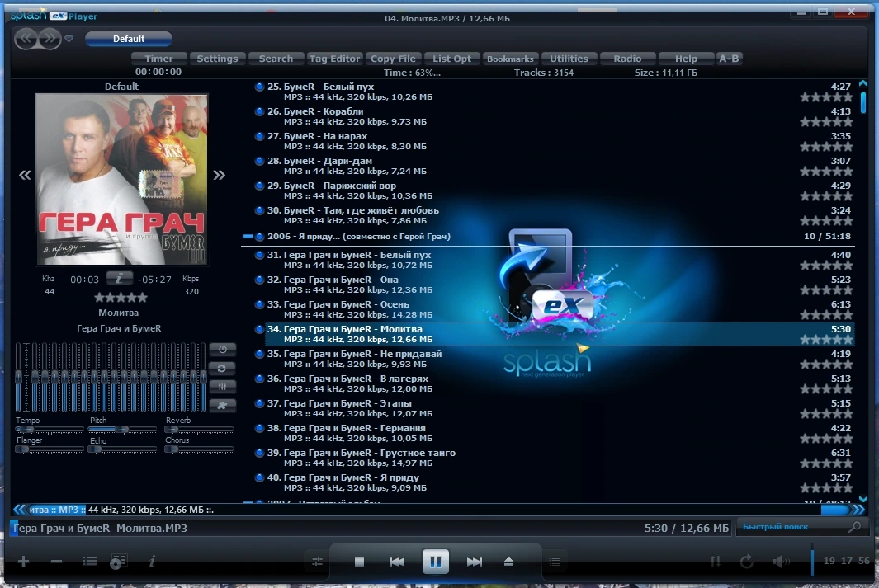This screenshot has height=588, width=879.
Task: Open the Utilities menu
Action: click(x=569, y=59)
